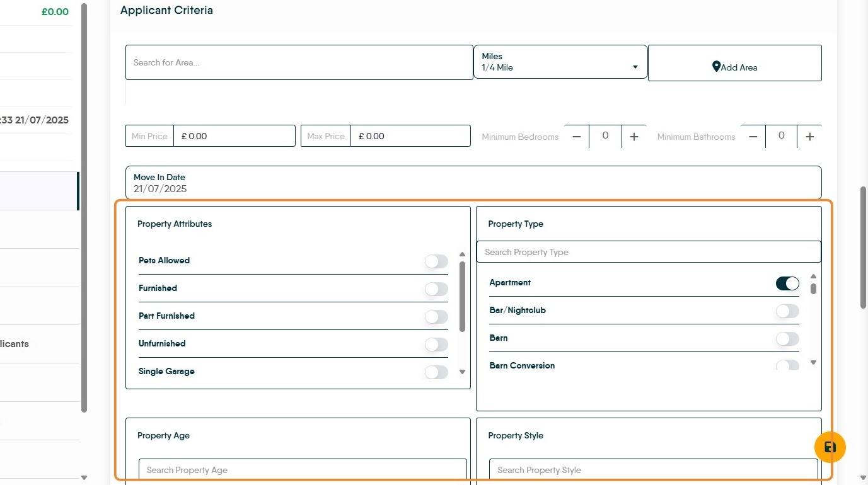Increase Minimum Bedrooms with plus icon

[x=634, y=137]
